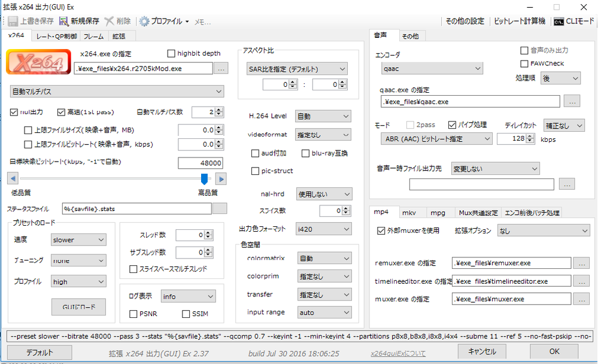This screenshot has height=364, width=598.
Task: Open the 自動マルチパス mode dropdown
Action: (117, 92)
